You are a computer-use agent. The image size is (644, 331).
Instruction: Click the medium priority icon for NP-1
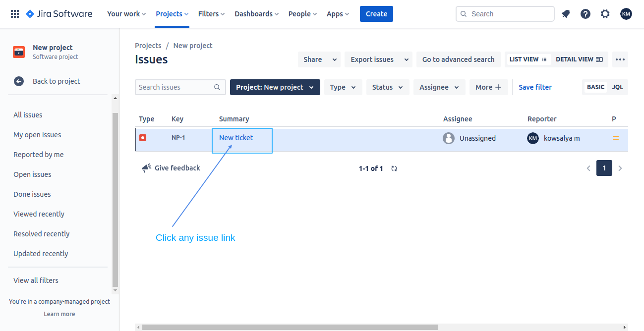click(x=616, y=138)
